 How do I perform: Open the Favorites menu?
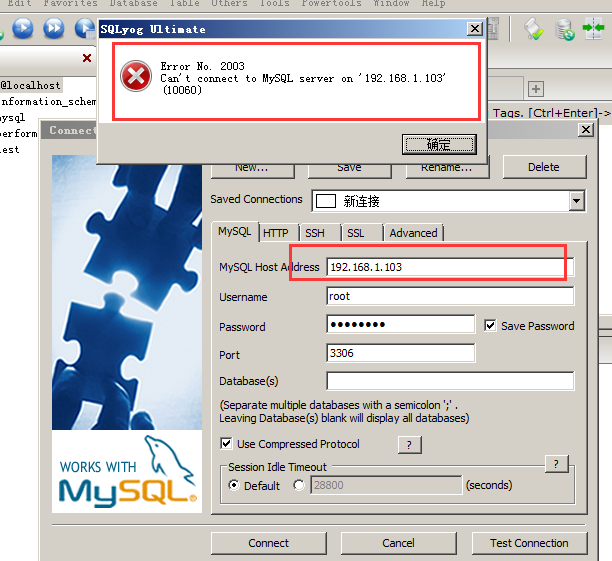(70, 3)
